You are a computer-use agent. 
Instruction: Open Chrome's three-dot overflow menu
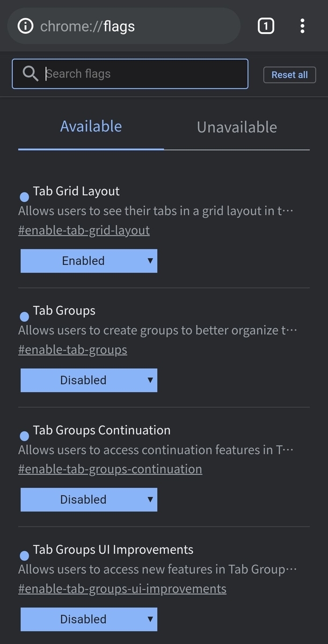[x=302, y=26]
